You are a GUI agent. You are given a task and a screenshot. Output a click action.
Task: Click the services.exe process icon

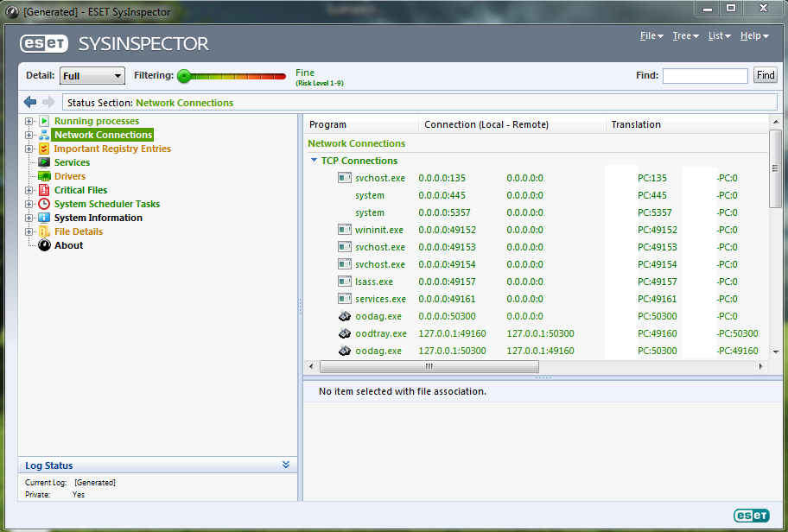click(x=344, y=299)
